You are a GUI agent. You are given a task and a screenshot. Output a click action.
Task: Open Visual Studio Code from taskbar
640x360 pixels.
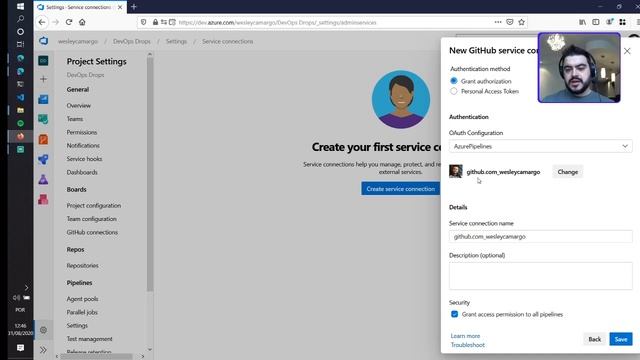[x=20, y=97]
